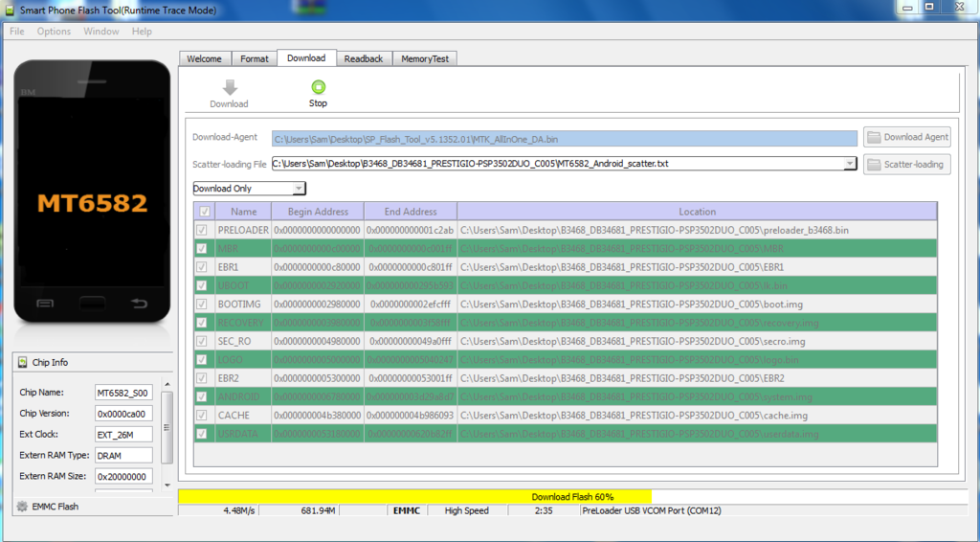Toggle the select-all checkbox in table header
The image size is (980, 542).
tap(204, 212)
